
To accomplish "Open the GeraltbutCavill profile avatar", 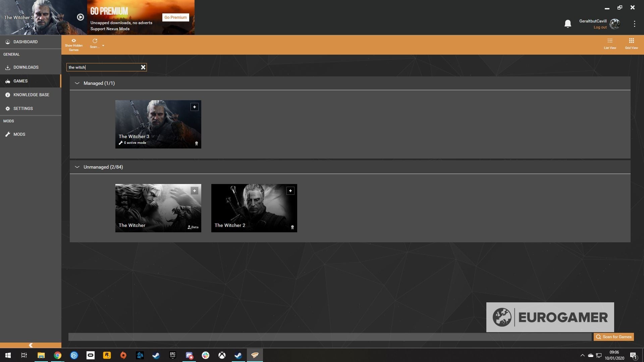I will click(615, 24).
